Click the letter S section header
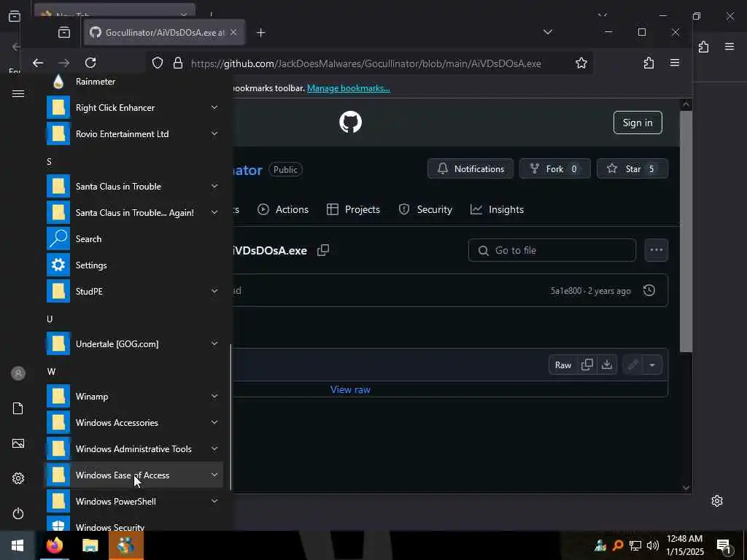The height and width of the screenshot is (560, 747). coord(49,162)
